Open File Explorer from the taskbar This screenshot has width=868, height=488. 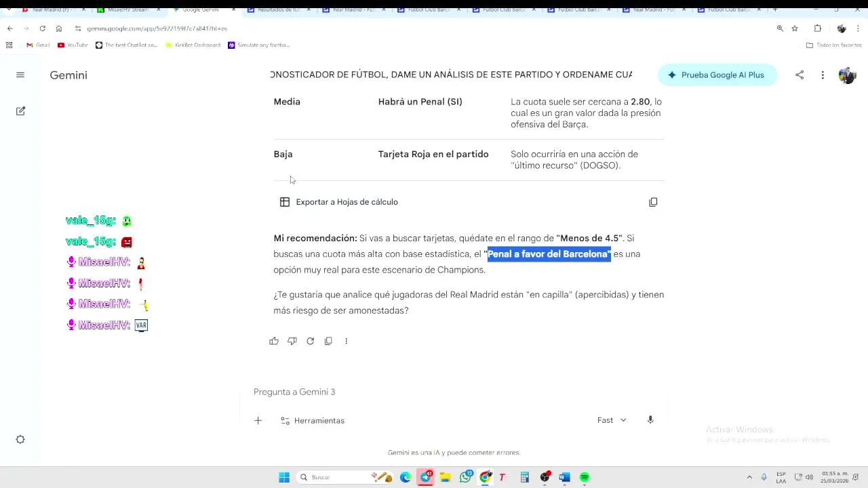445,477
